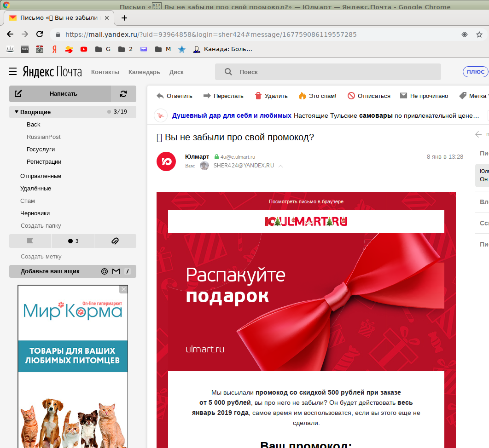The image size is (489, 448).
Task: Open the bookmarks folder labeled 2
Action: click(x=125, y=49)
